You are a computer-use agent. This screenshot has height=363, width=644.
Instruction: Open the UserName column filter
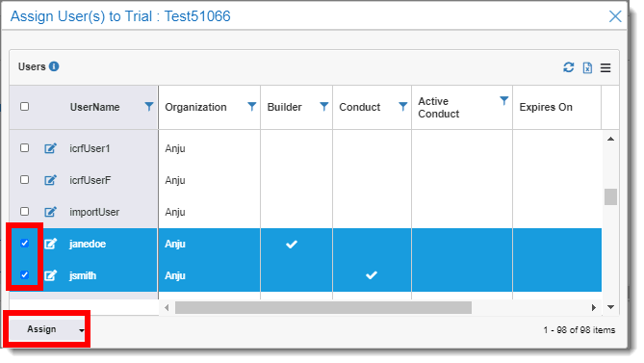coord(149,107)
